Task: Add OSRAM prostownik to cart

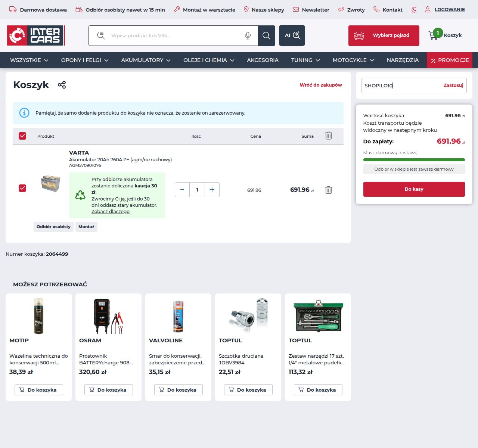Action: tap(109, 390)
